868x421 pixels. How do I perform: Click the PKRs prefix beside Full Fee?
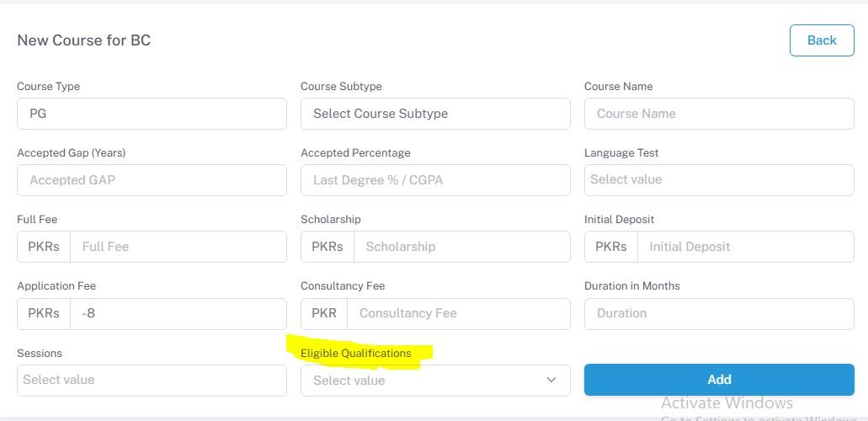point(44,247)
